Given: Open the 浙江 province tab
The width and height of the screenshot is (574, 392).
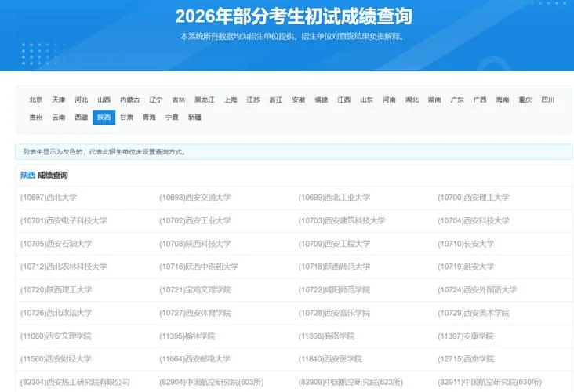Looking at the screenshot, I should [x=276, y=100].
